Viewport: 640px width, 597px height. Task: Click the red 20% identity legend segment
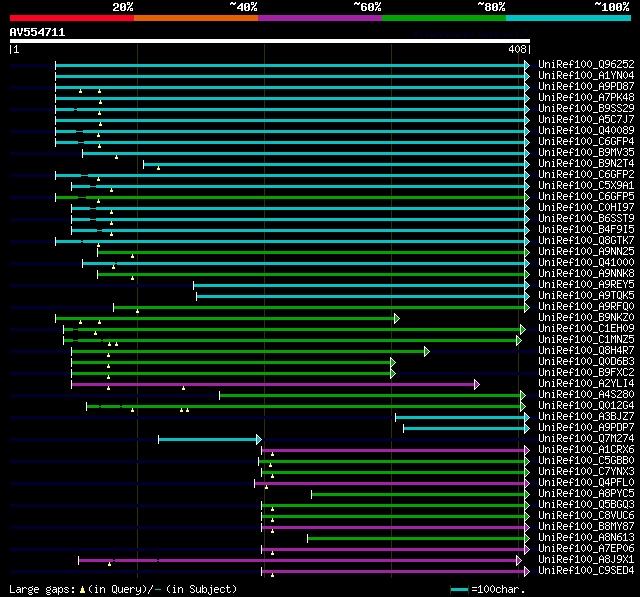click(x=72, y=18)
